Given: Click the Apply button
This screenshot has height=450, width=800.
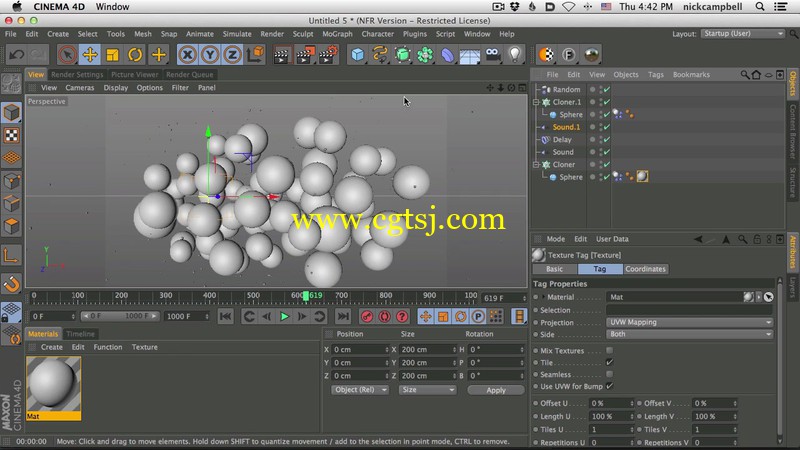Looking at the screenshot, I should [x=495, y=390].
